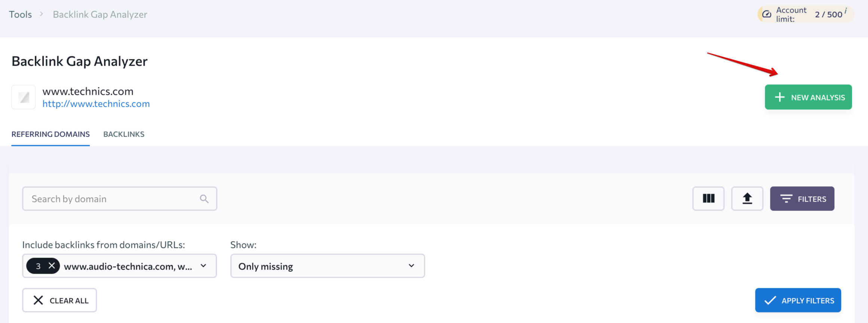Toggle the Filters panel button
868x323 pixels.
[802, 199]
